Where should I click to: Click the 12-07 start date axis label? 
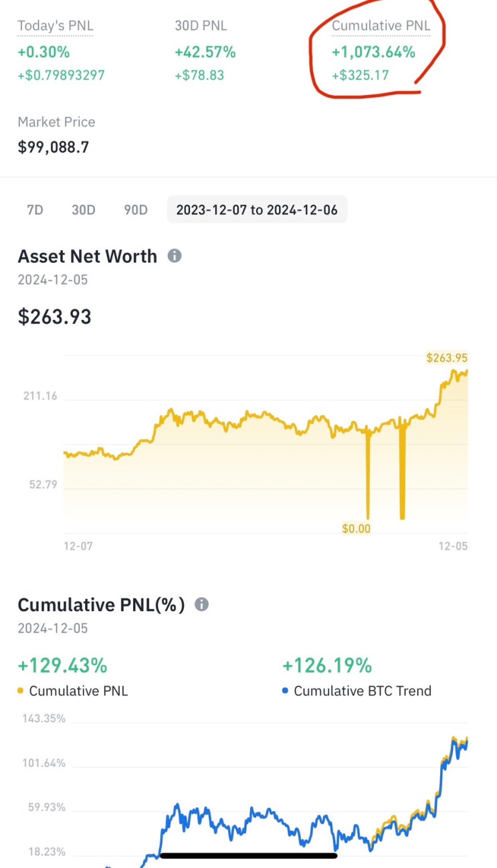click(78, 546)
